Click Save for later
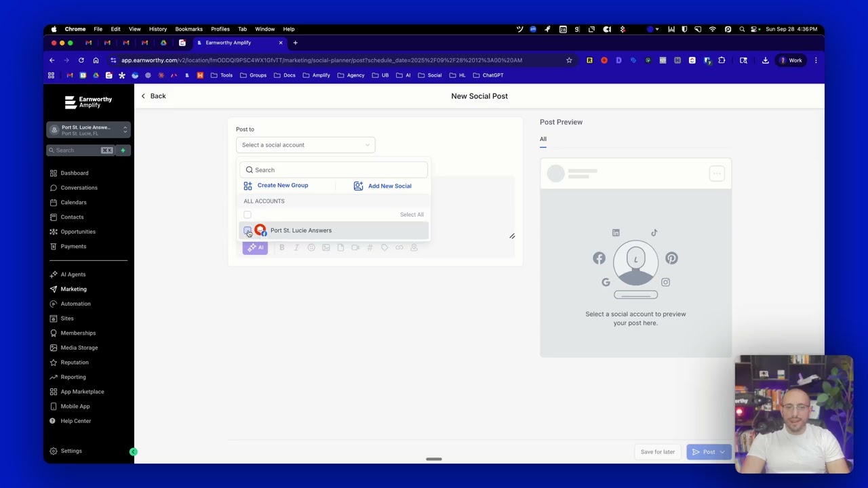Viewport: 868px width, 488px height. (658, 452)
